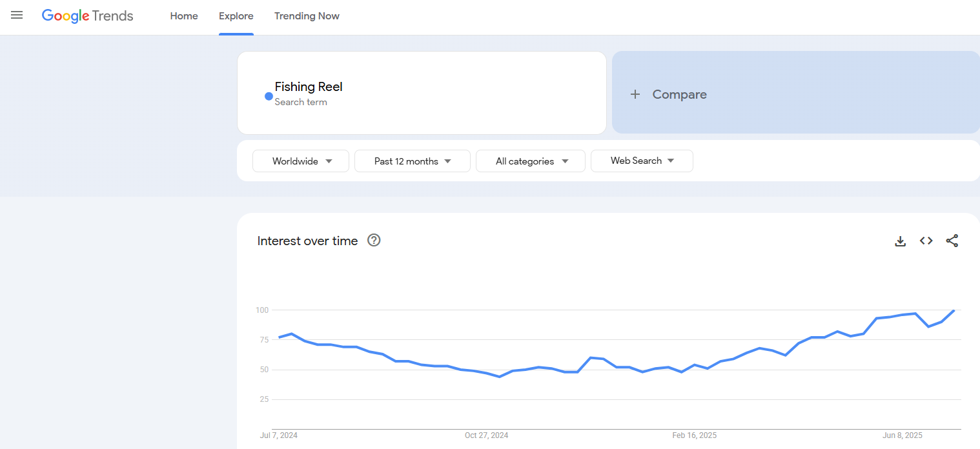Select the Explore tab
The image size is (980, 449).
236,16
